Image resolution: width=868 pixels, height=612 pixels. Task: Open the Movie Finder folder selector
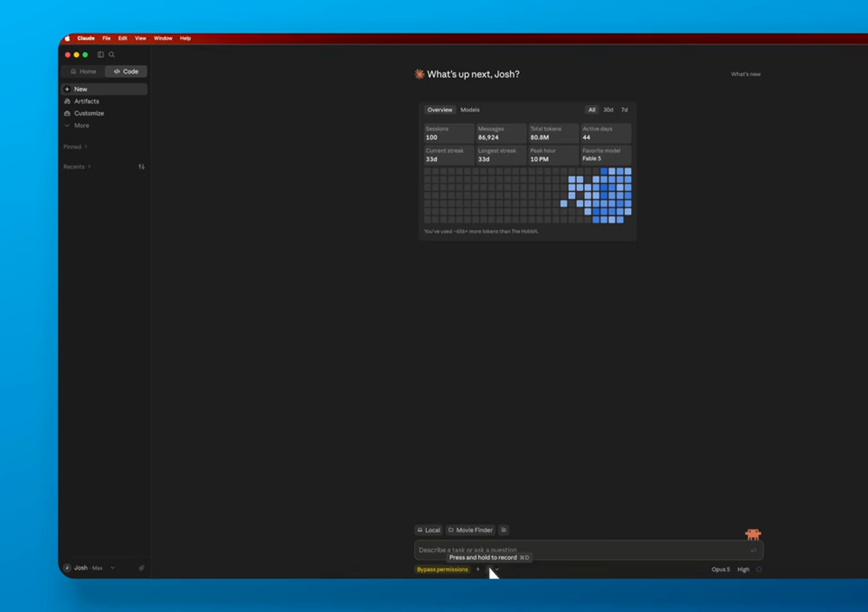pos(471,530)
